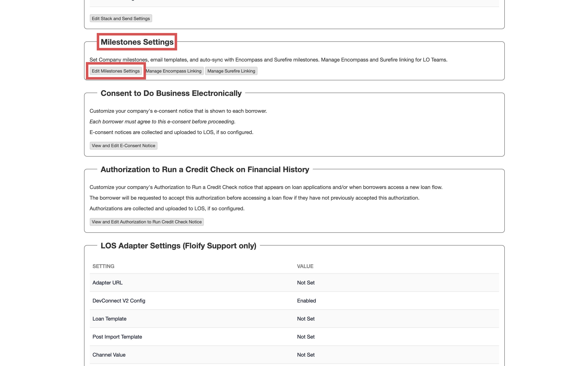Click the Not Set value for Adapter URL
This screenshot has height=366, width=588.
point(306,282)
